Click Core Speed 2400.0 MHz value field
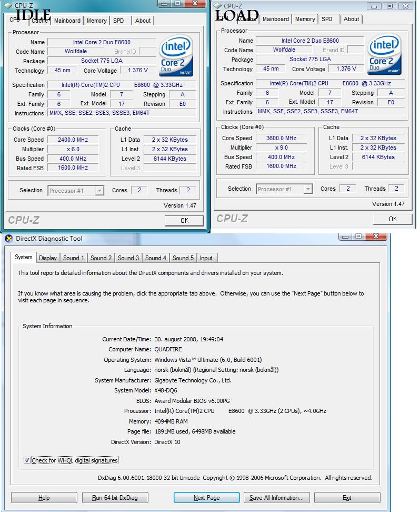 73,140
